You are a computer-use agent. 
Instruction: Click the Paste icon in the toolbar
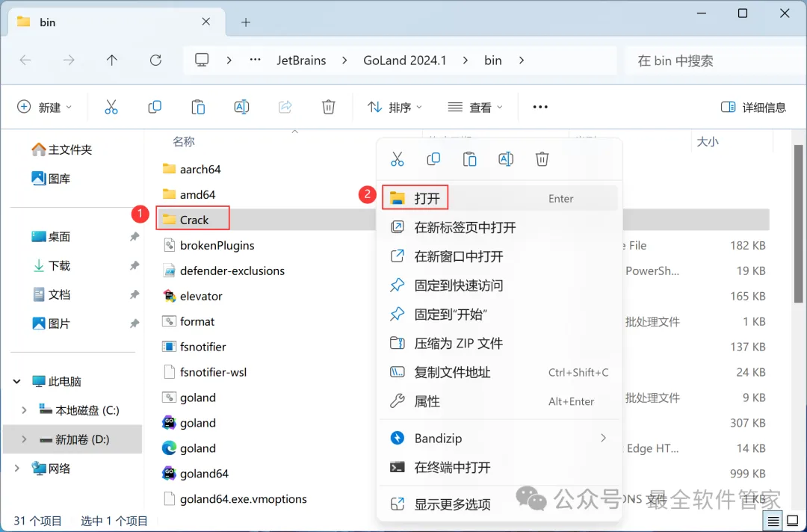[198, 107]
